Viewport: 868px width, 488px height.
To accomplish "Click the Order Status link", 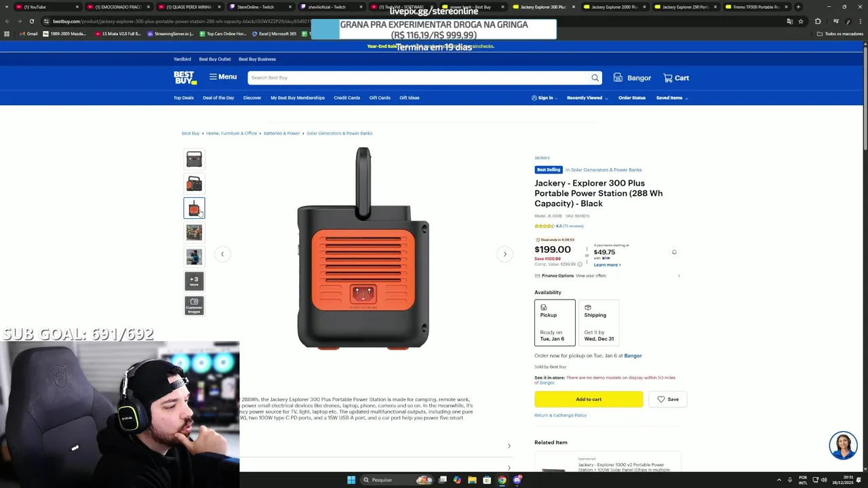I will click(x=632, y=98).
